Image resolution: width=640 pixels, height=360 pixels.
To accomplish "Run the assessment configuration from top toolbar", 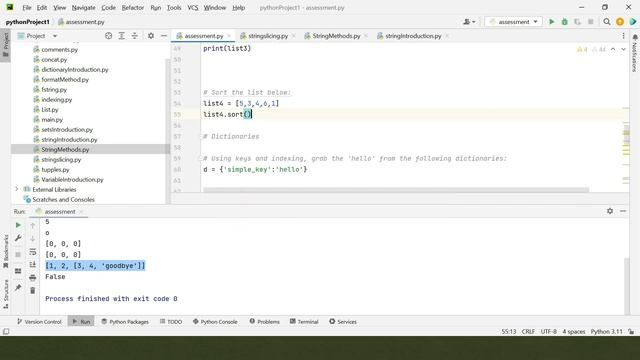I will point(551,22).
